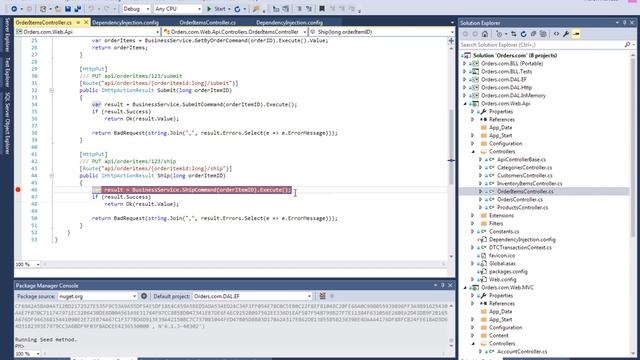640x360 pixels.
Task: Click the Undo toolbar icon
Action: [91, 9]
